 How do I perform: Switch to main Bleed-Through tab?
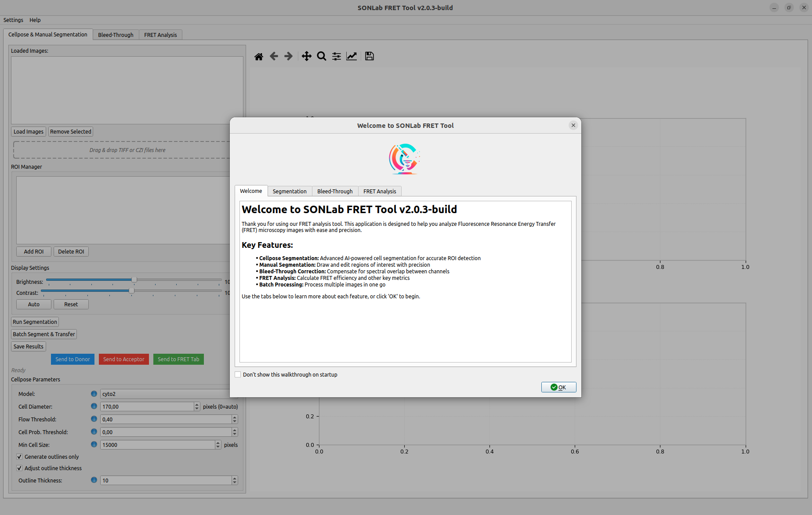click(x=116, y=35)
